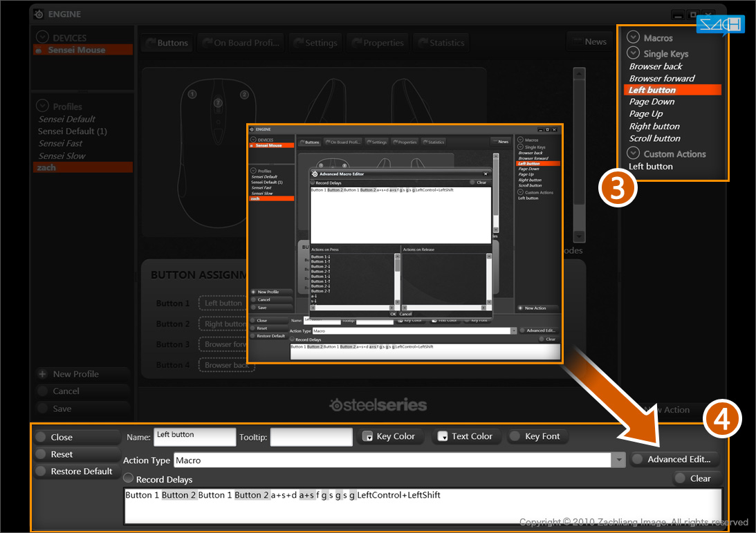
Task: Open the On Board Profi... tab
Action: pos(241,43)
